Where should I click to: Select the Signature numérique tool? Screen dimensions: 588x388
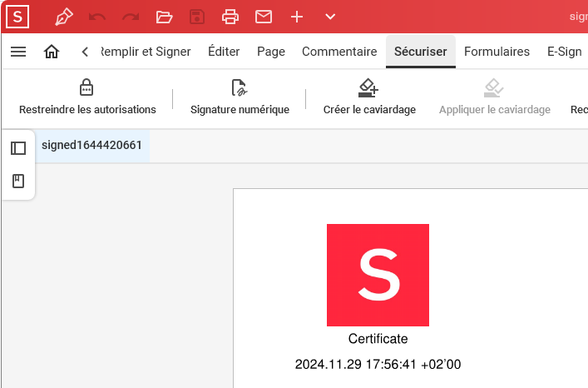coord(240,97)
